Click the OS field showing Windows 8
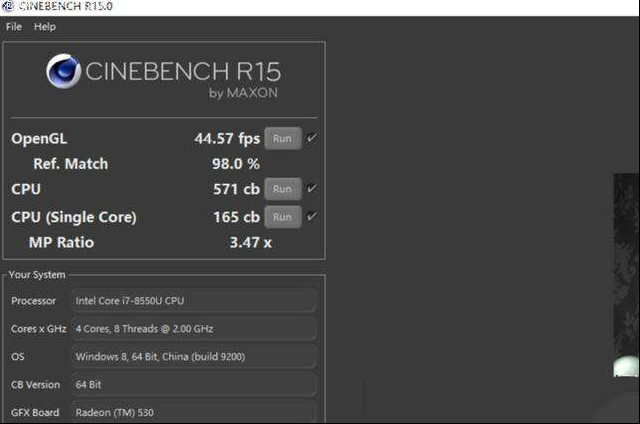Screen dimensions: 640x424 pyautogui.click(x=194, y=357)
